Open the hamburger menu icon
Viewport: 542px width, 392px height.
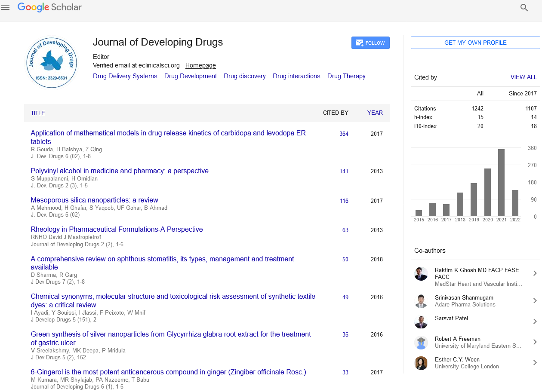click(6, 7)
